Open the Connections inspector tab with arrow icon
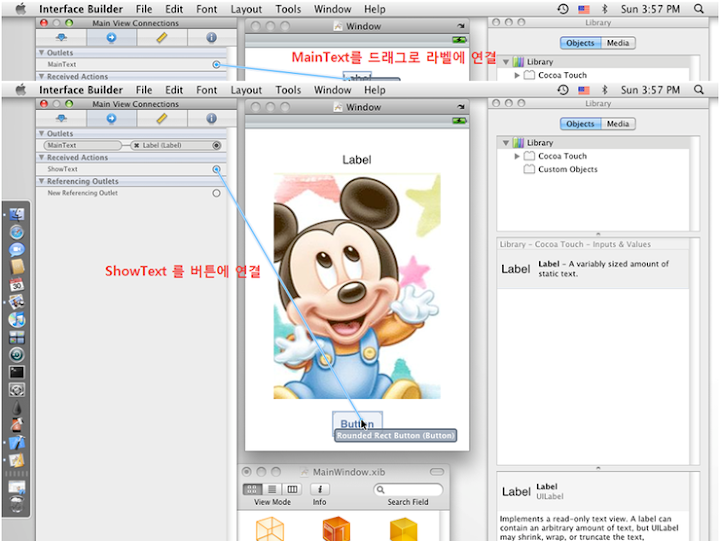This screenshot has height=541, width=720. (110, 119)
